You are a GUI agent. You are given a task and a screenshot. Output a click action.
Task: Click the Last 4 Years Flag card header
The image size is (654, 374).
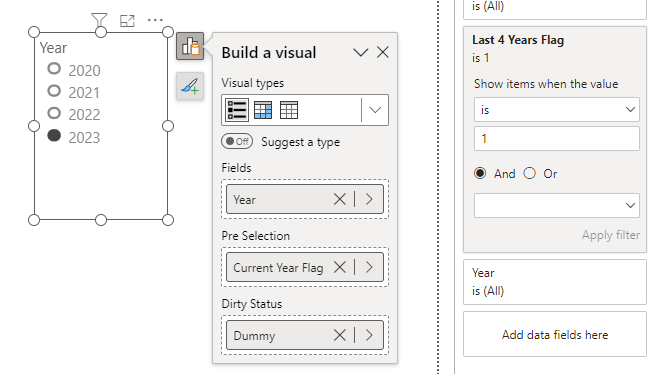tap(518, 40)
